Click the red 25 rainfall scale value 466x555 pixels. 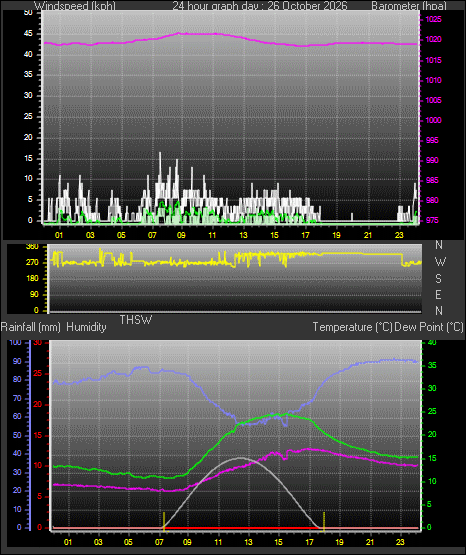click(x=38, y=373)
